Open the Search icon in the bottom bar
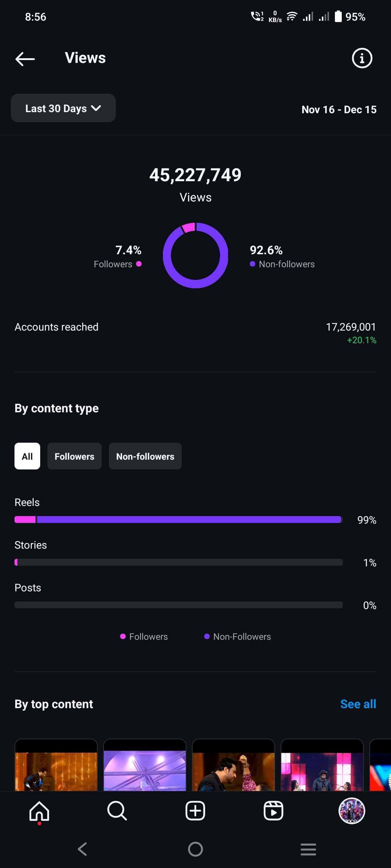Screen dimensions: 391x868 coord(117,811)
